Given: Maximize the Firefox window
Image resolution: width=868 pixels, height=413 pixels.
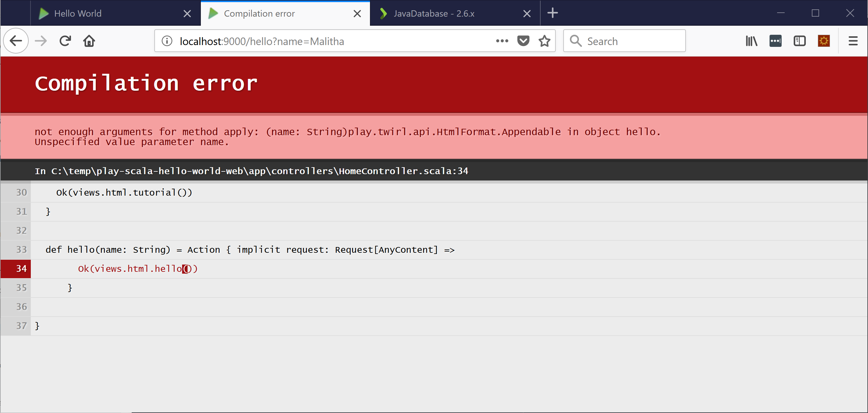Looking at the screenshot, I should coord(815,13).
